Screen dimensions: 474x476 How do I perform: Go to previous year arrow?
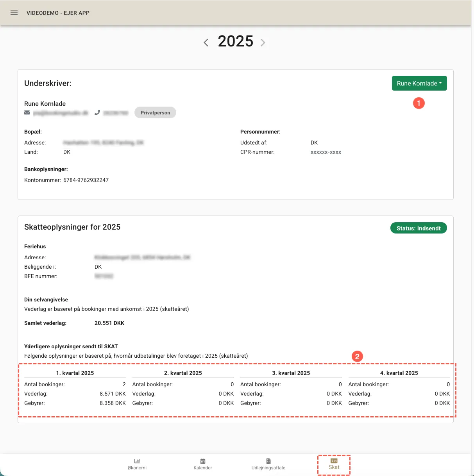[x=206, y=43]
